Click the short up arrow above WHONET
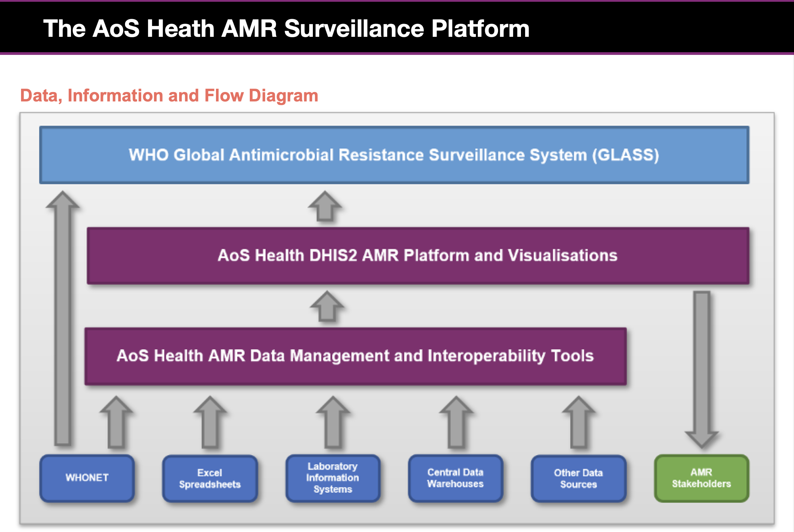Image resolution: width=794 pixels, height=532 pixels. point(116,423)
